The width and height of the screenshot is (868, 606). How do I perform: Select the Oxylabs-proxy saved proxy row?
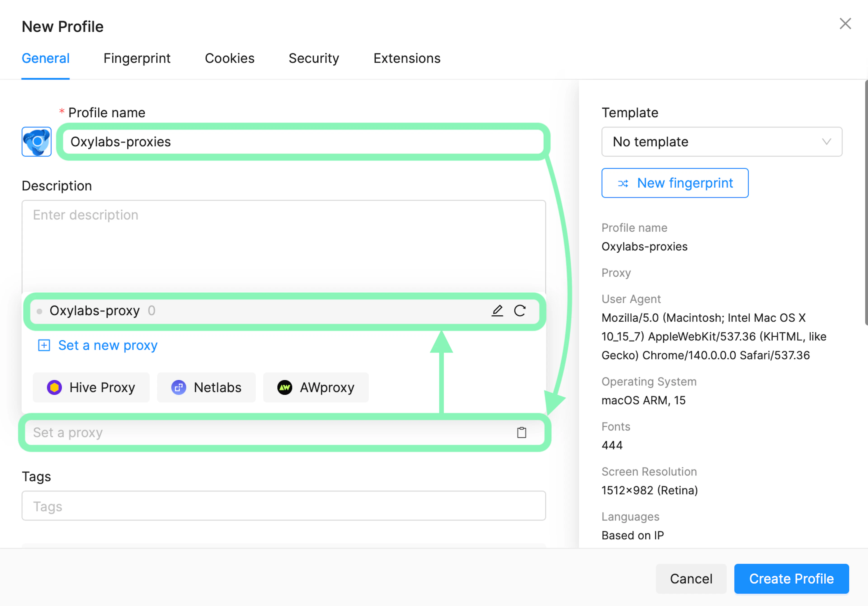284,311
